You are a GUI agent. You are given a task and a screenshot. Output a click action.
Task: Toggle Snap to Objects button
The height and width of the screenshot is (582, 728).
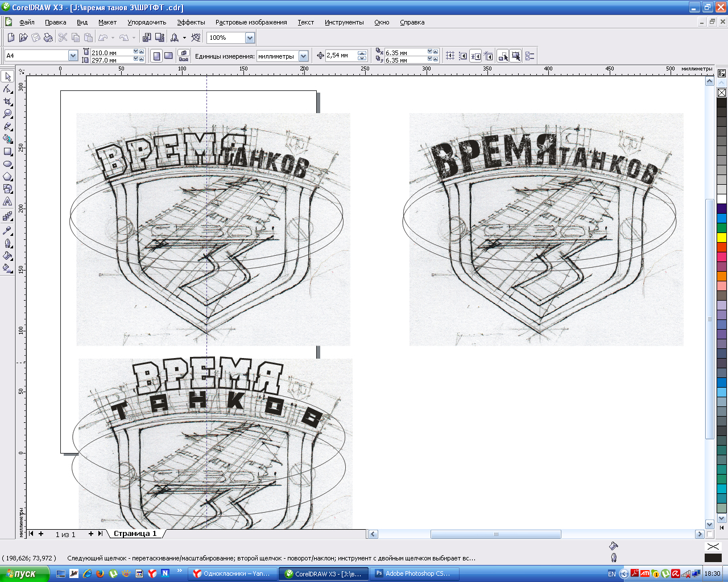click(476, 56)
